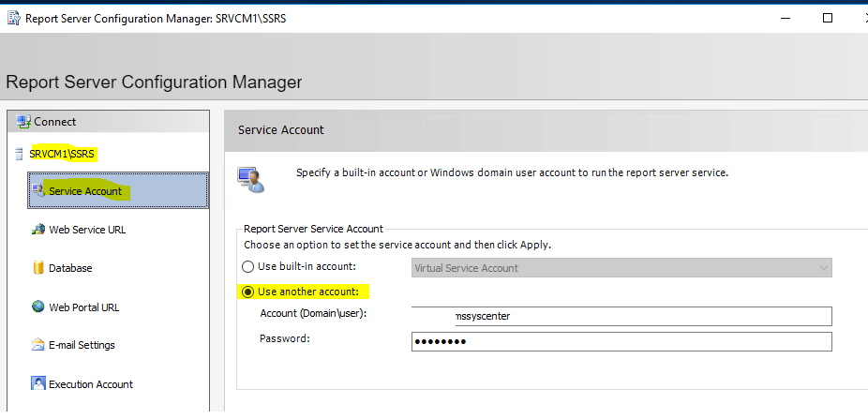Click the Database cylinder icon

tap(38, 268)
